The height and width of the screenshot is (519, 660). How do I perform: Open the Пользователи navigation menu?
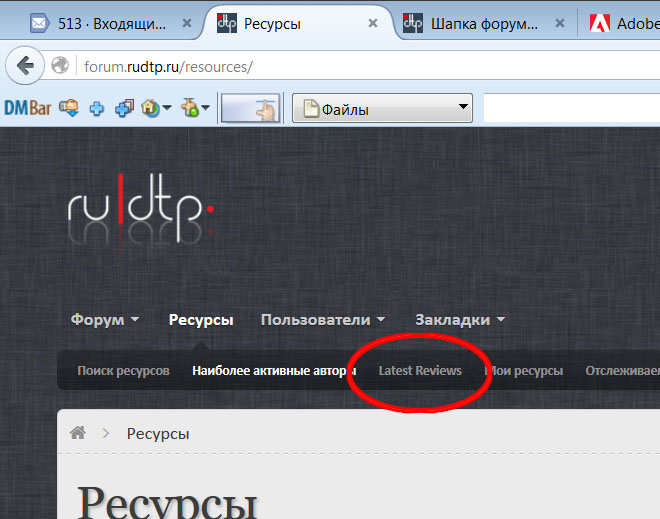316,320
